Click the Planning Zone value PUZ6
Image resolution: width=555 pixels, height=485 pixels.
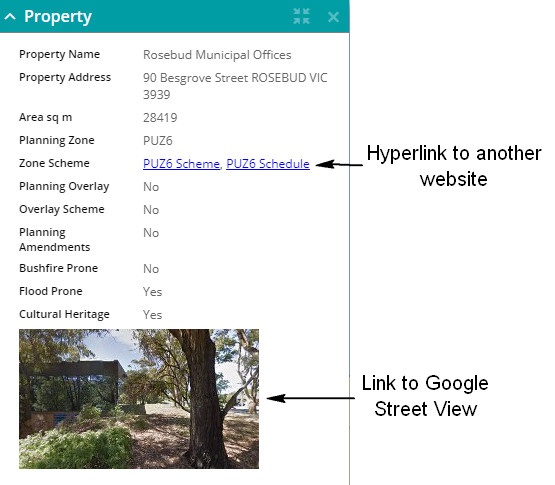tap(158, 141)
